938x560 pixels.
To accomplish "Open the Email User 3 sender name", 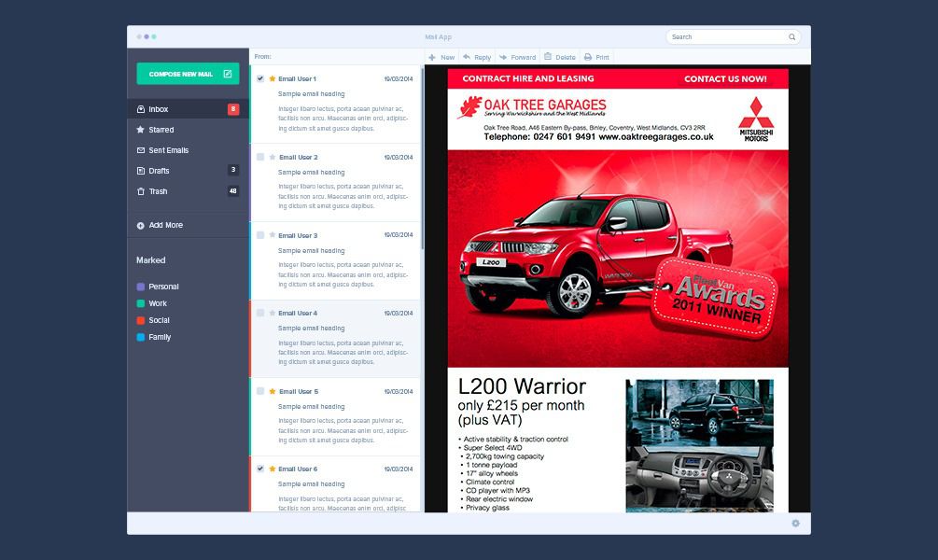I will coord(298,236).
